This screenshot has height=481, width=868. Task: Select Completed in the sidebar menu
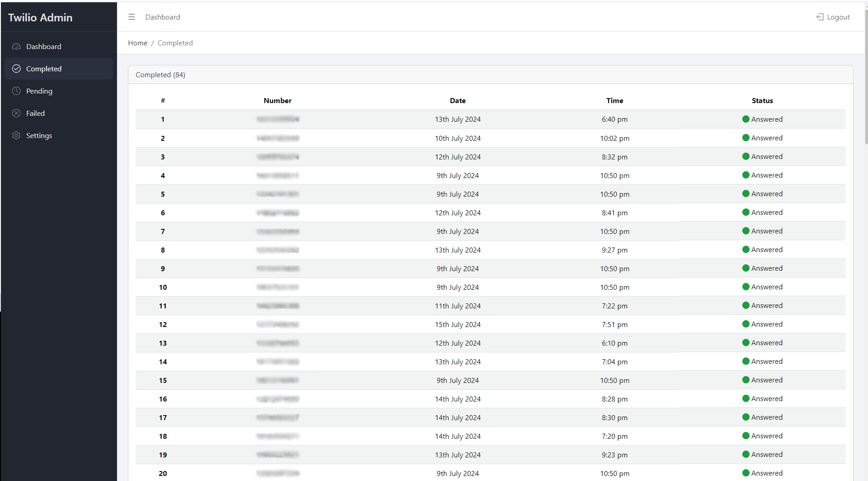click(59, 69)
